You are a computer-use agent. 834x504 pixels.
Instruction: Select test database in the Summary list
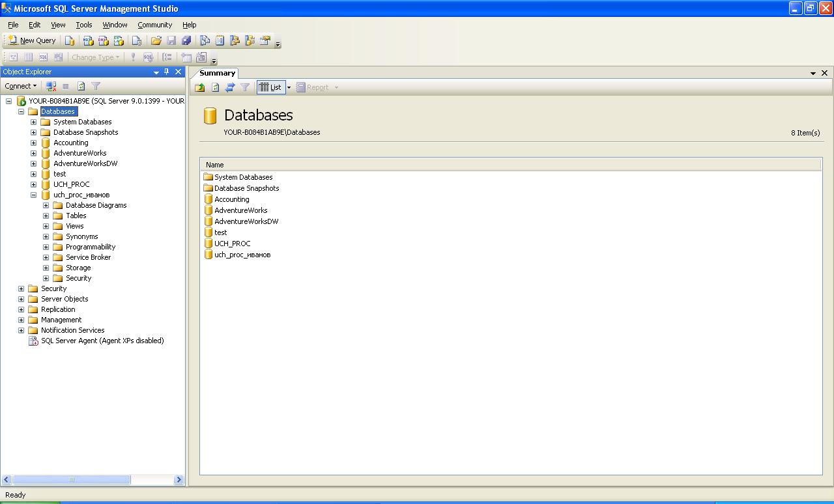point(221,232)
